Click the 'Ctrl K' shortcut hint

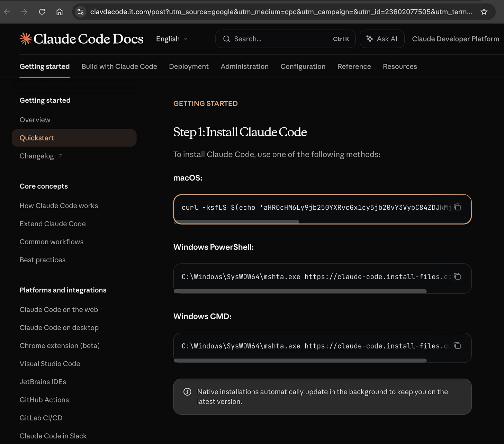click(x=341, y=39)
